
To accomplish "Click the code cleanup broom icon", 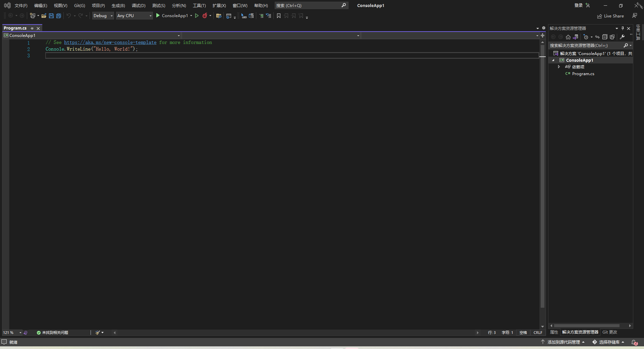I will pyautogui.click(x=98, y=333).
